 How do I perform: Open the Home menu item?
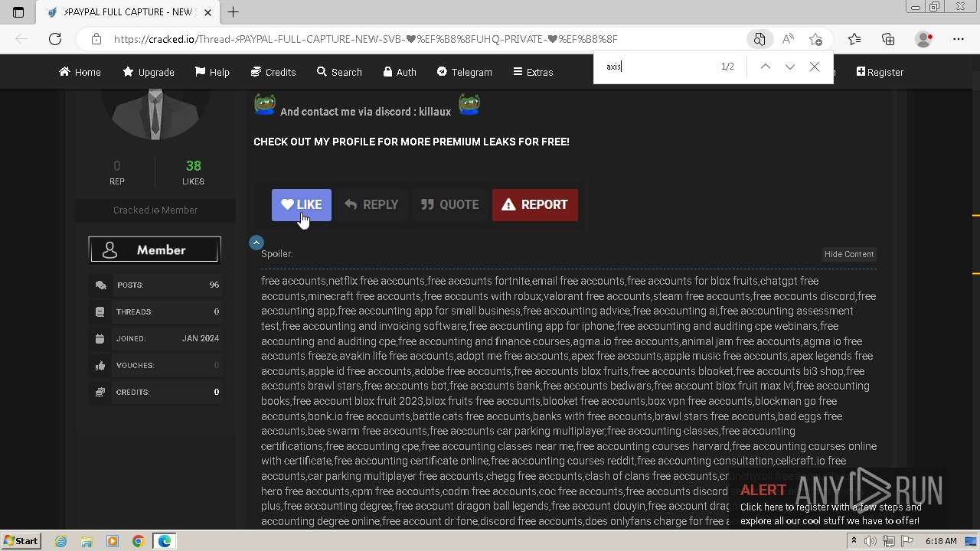click(x=80, y=72)
